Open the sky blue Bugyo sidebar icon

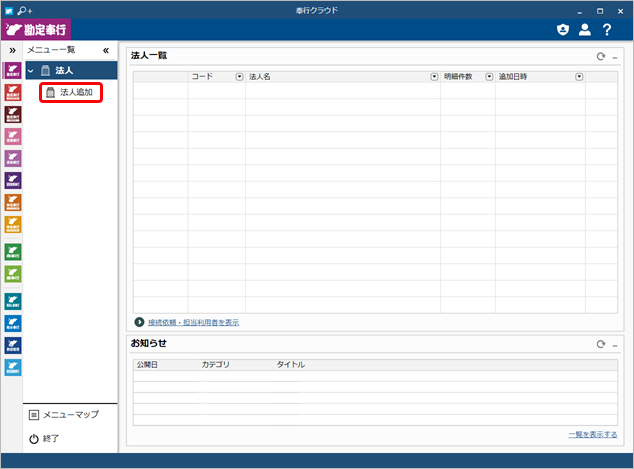13,367
